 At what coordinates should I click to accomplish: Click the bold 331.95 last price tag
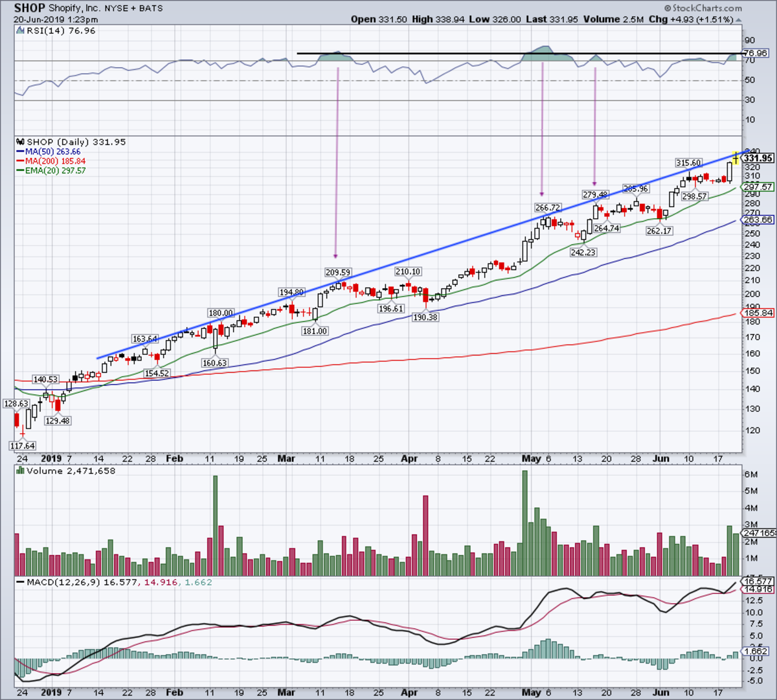758,158
